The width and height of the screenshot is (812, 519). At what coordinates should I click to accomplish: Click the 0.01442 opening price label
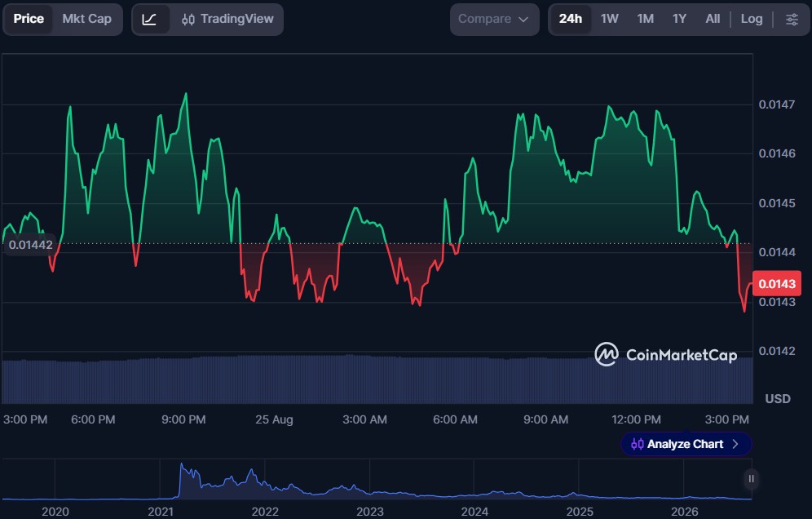point(30,245)
